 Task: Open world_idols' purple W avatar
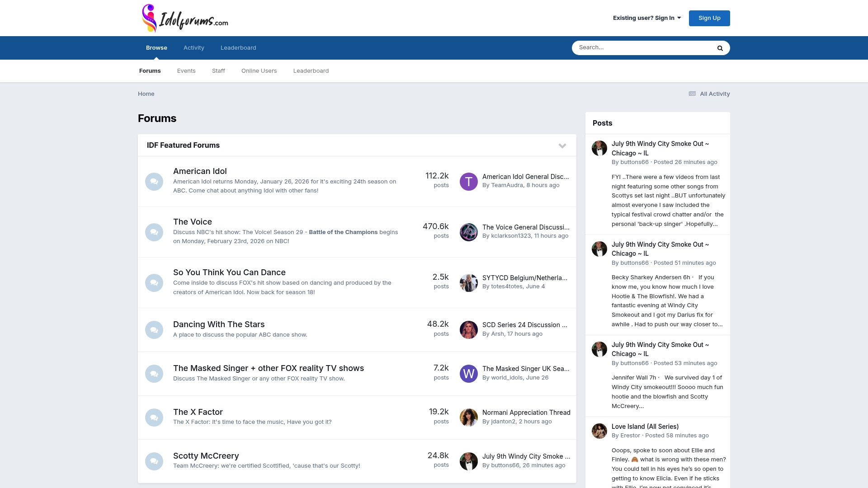click(x=469, y=374)
